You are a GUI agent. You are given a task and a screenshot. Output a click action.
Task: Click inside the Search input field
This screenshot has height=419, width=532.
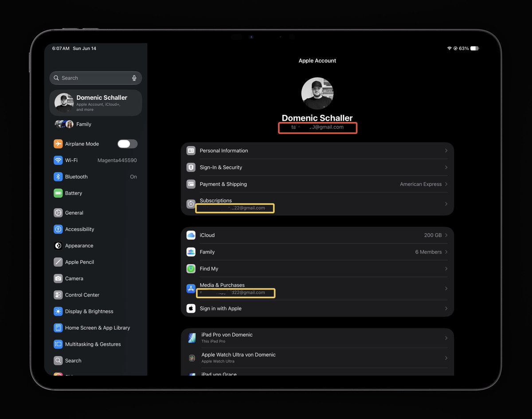click(x=96, y=78)
